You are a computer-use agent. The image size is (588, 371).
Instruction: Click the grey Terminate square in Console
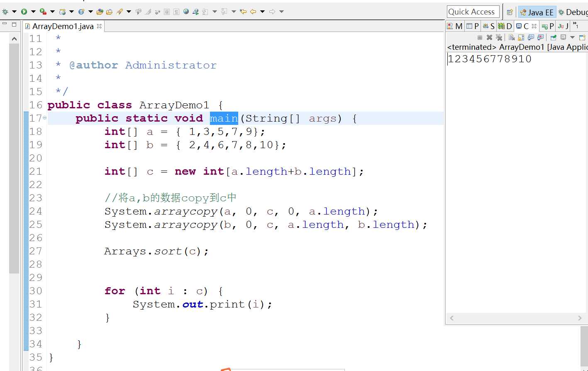tap(480, 38)
